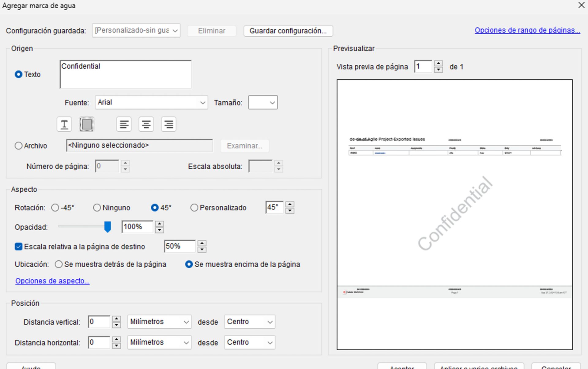The image size is (588, 369).
Task: Increase custom rotation angle stepper
Action: (290, 204)
